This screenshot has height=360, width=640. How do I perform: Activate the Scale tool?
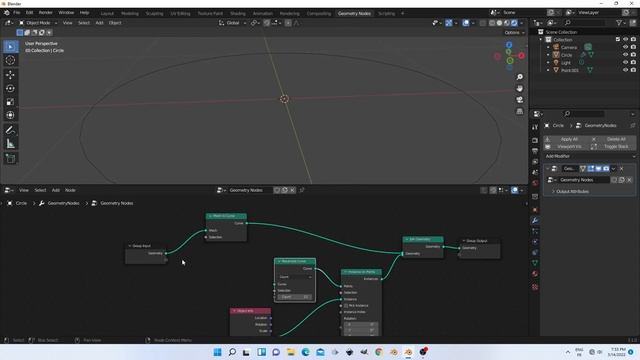coord(10,102)
